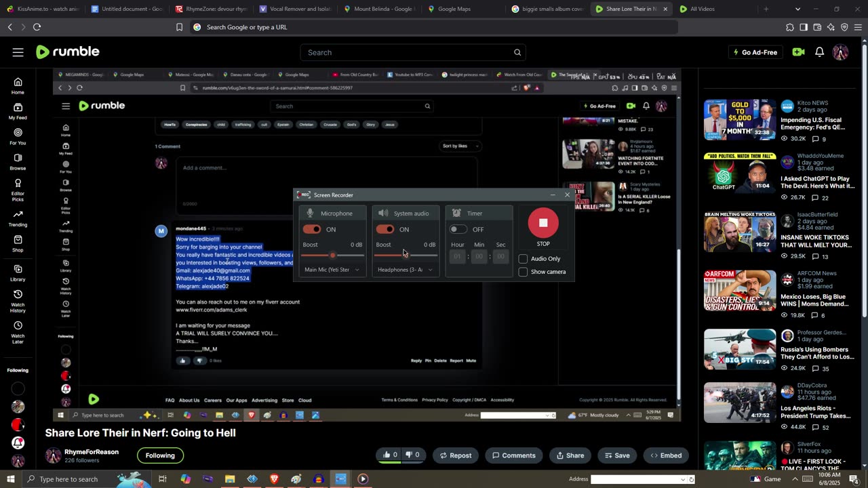Switch to the Untitled document tab
Image resolution: width=868 pixels, height=488 pixels.
(127, 9)
